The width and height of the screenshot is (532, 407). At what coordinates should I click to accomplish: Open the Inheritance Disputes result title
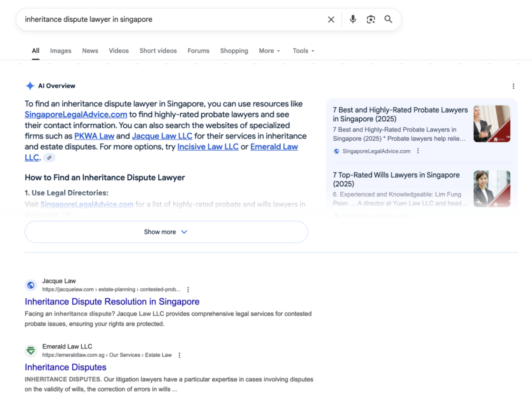tap(65, 367)
